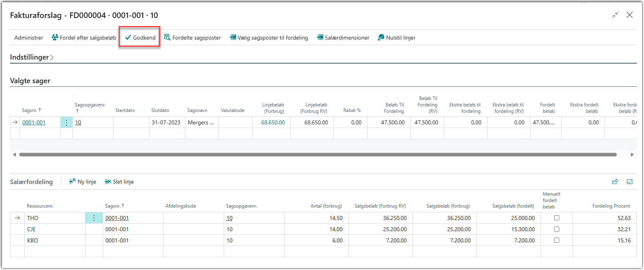Click the share icon in Salærfordeling
Viewport: 644px width, 270px height.
(x=615, y=182)
